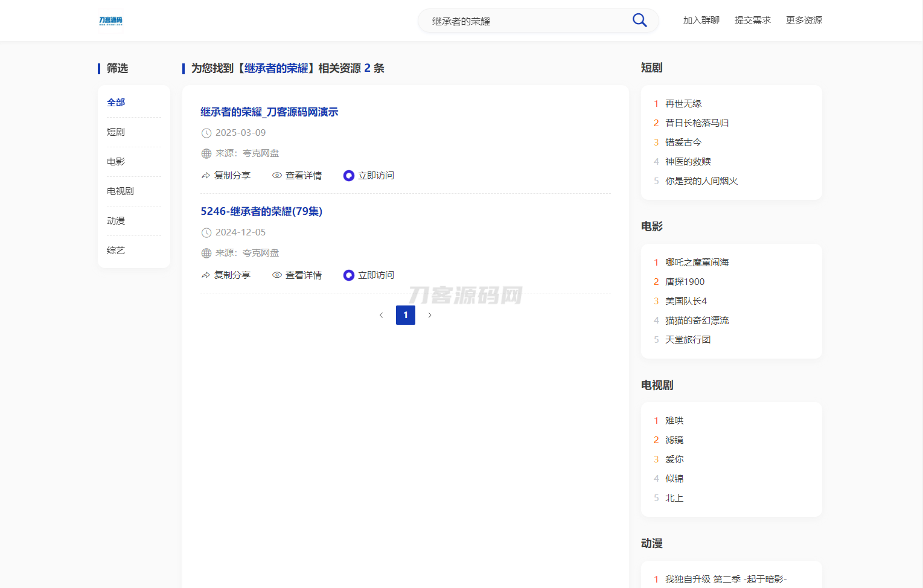
Task: Filter results by 短剧
Action: click(x=116, y=132)
